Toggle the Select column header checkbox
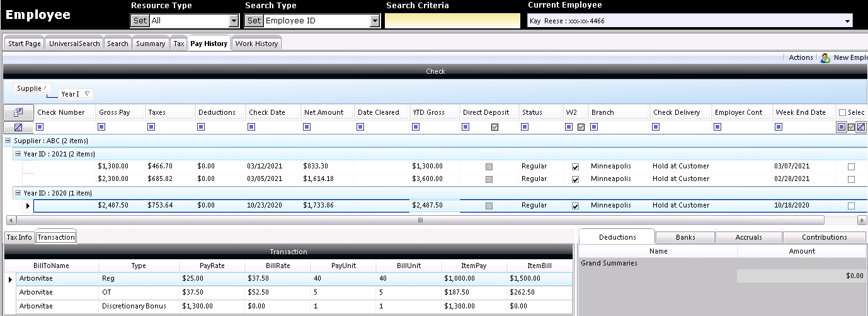This screenshot has height=316, width=868. point(842,112)
